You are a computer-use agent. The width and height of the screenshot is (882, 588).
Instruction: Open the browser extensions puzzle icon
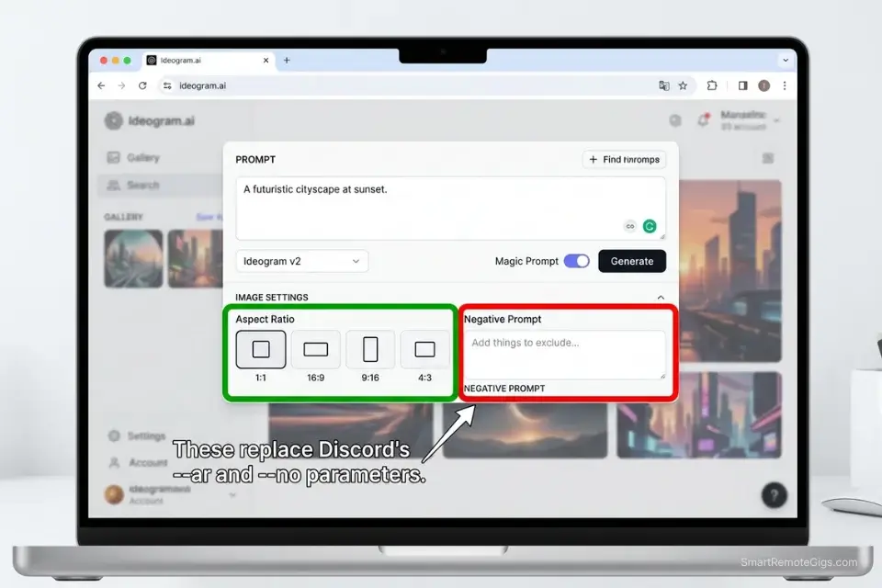(712, 85)
